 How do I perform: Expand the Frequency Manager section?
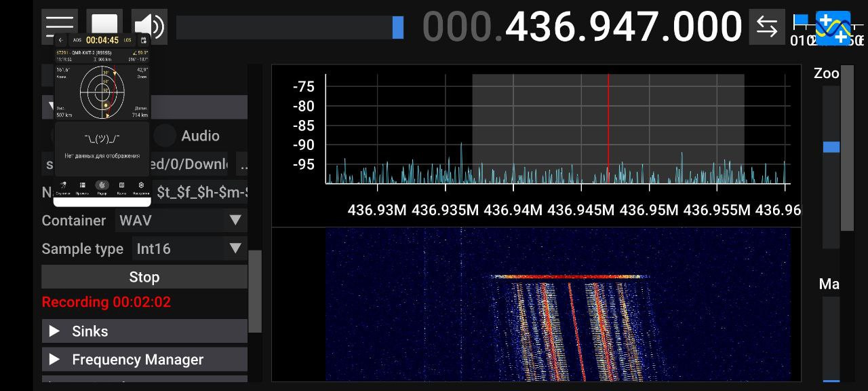point(144,360)
